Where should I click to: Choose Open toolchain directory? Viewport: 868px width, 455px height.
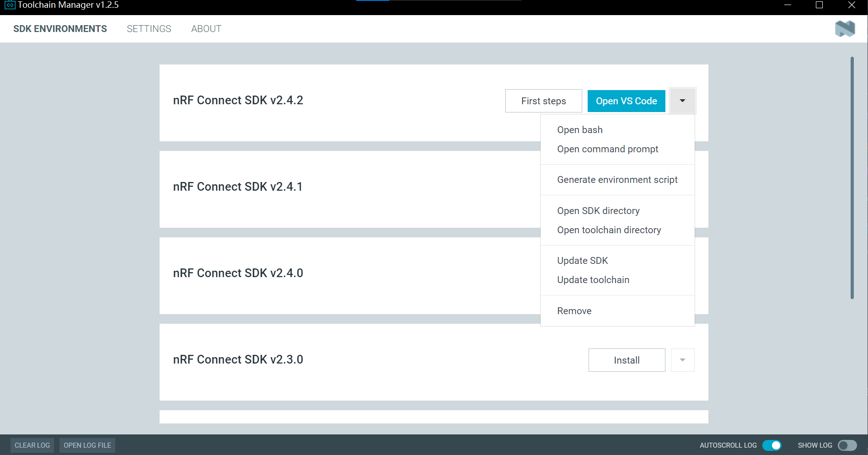[617, 230]
